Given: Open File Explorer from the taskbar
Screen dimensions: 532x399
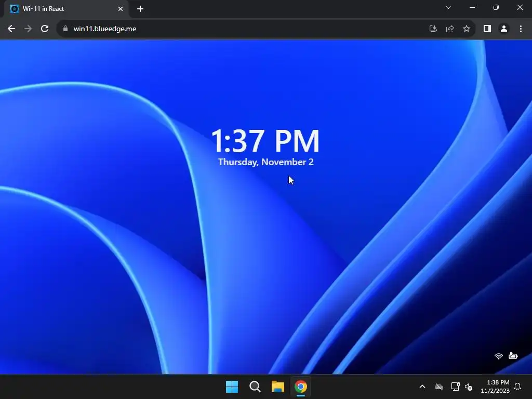Looking at the screenshot, I should pos(277,387).
